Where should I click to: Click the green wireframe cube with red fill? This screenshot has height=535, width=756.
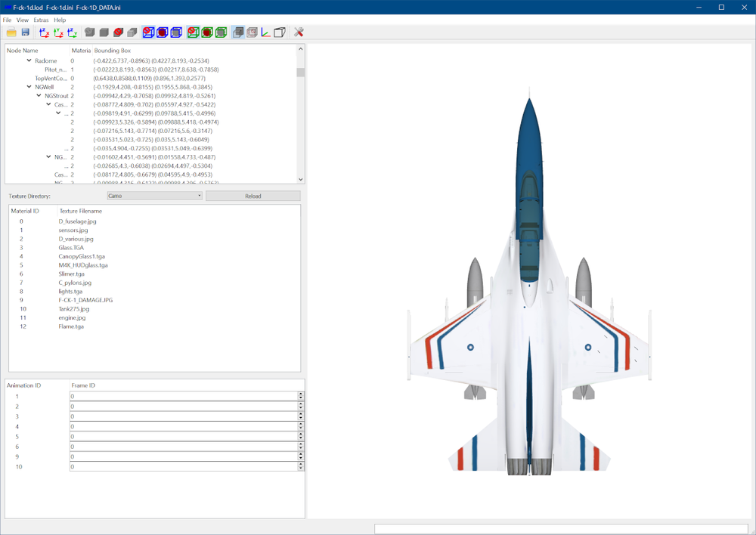coord(207,32)
